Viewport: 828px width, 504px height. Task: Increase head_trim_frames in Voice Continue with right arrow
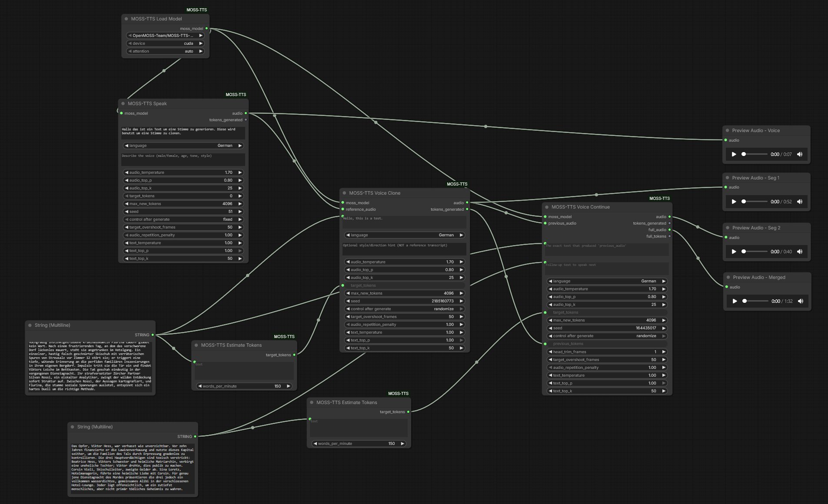point(664,352)
